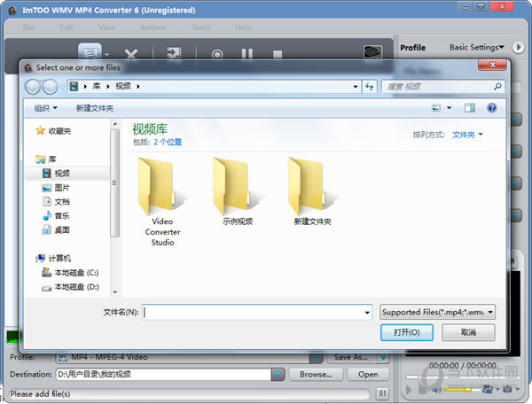532x404 pixels.
Task: Click the Open button beside Destination
Action: pos(368,375)
